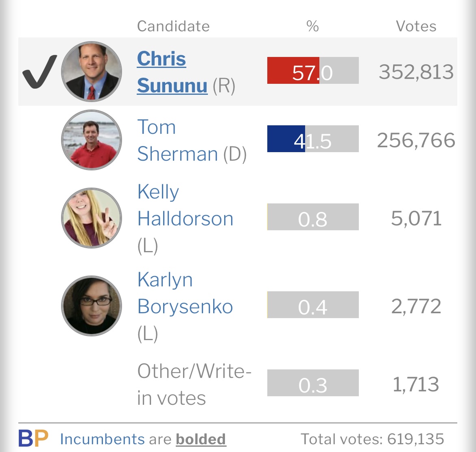Viewport: 476px width, 452px height.
Task: Open the Ballotpedia BP logo
Action: (33, 438)
